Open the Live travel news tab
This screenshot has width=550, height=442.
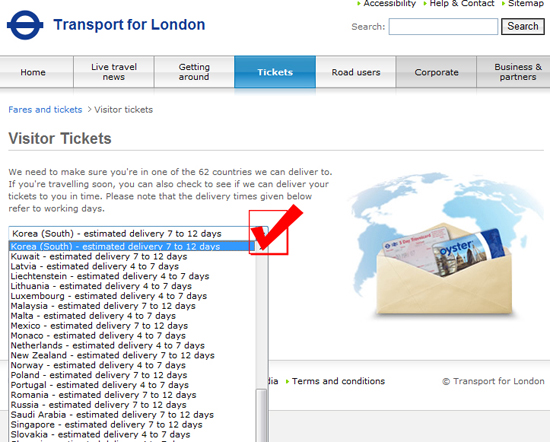114,72
